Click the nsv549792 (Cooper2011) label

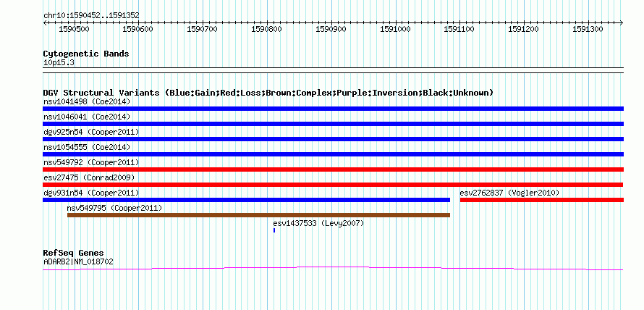(x=91, y=162)
